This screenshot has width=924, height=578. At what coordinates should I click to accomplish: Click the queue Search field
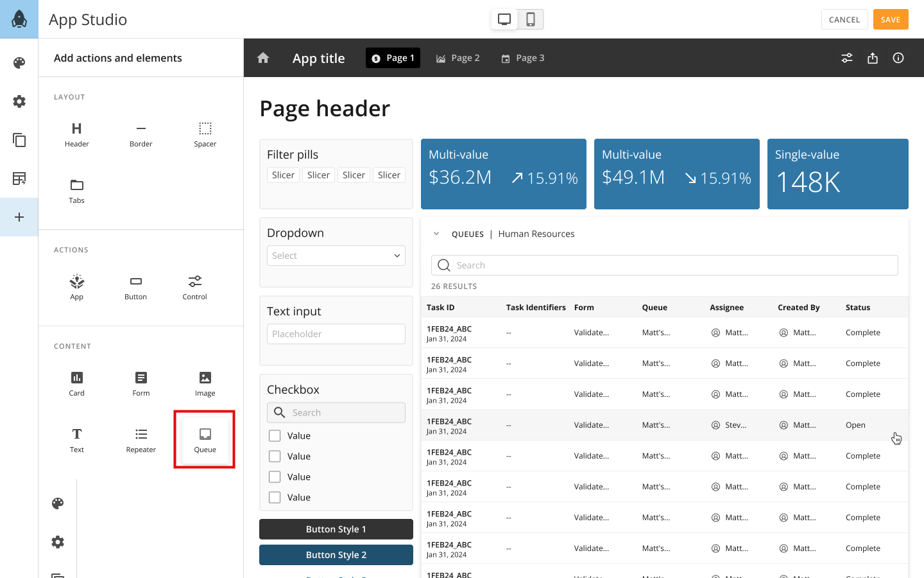(665, 265)
